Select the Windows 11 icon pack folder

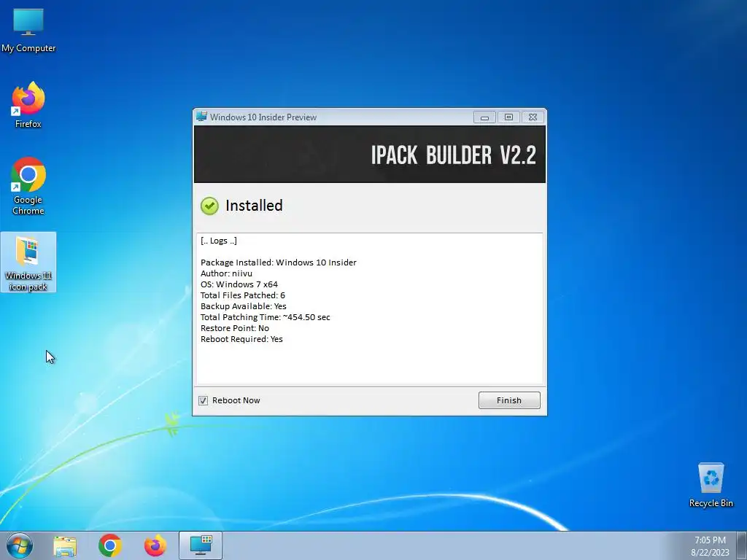28,262
